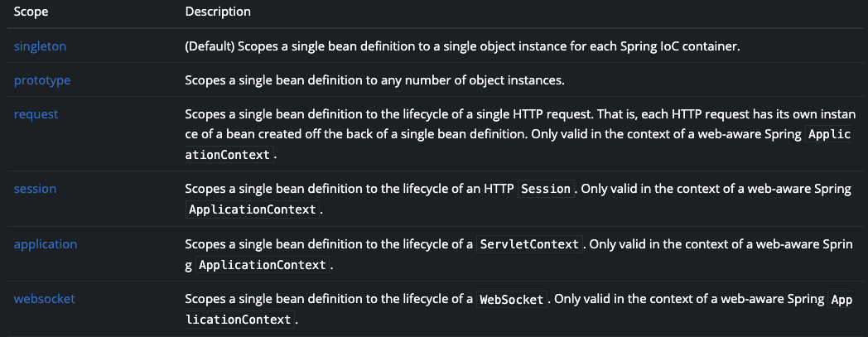Click the prototype row description text
The image size is (868, 337).
coord(374,80)
